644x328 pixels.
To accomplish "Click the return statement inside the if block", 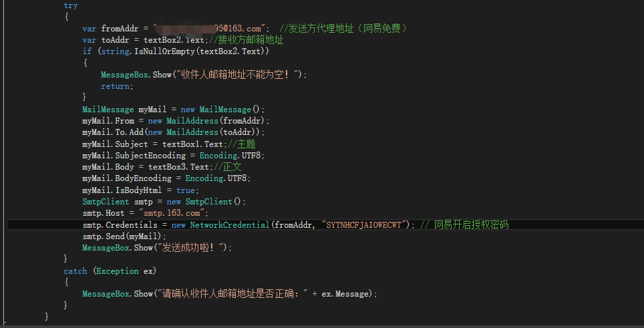I will click(116, 86).
